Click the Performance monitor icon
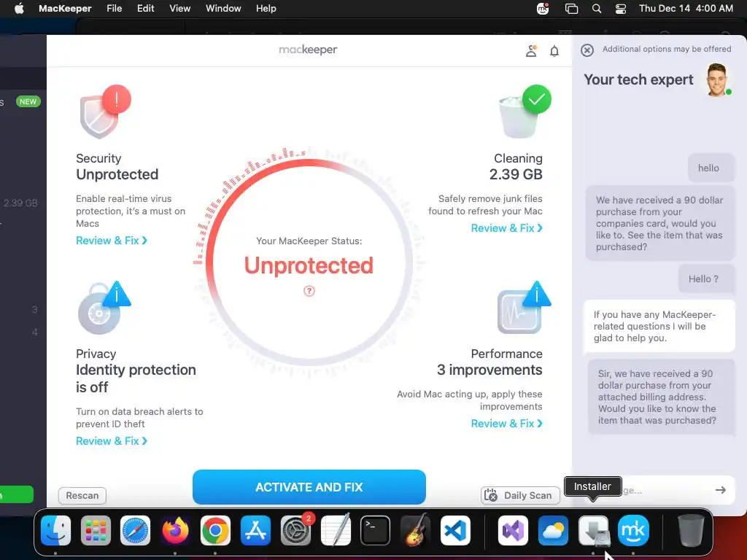This screenshot has height=560, width=747. point(524,308)
